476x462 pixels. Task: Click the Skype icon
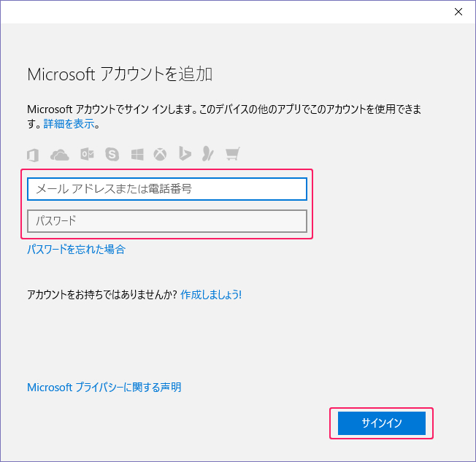pyautogui.click(x=112, y=154)
